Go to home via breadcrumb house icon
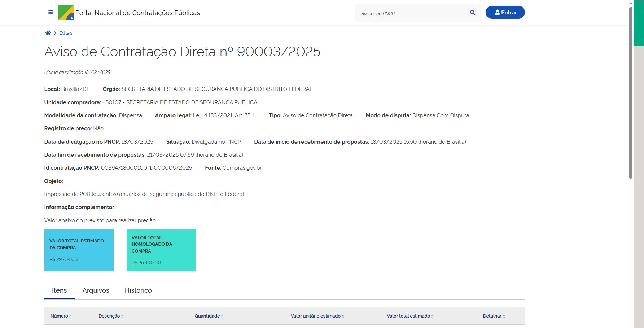This screenshot has width=644, height=328. pos(48,33)
